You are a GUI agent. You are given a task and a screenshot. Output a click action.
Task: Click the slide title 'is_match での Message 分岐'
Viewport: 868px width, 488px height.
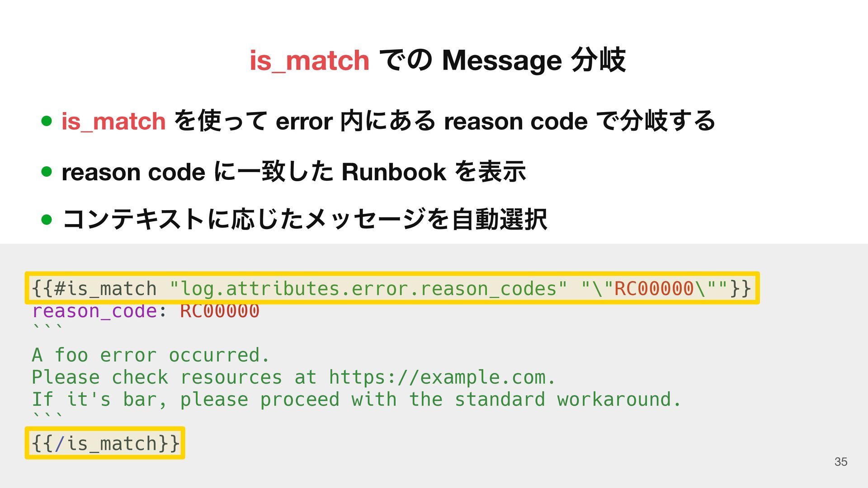click(x=438, y=60)
